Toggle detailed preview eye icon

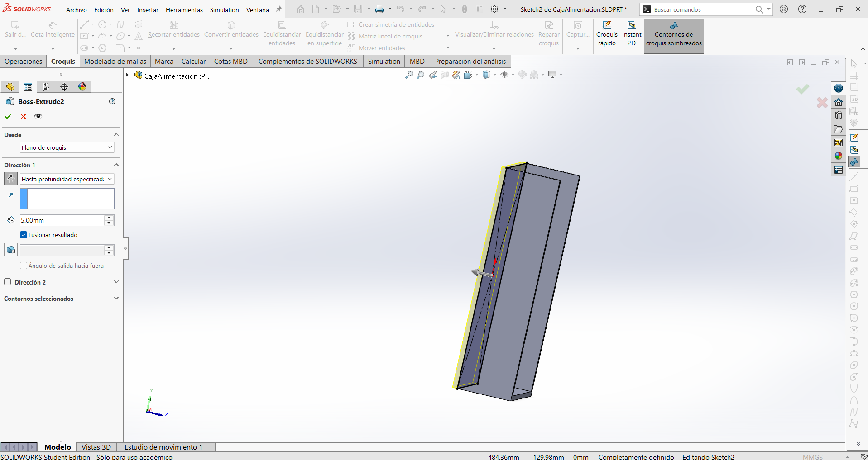pyautogui.click(x=38, y=116)
